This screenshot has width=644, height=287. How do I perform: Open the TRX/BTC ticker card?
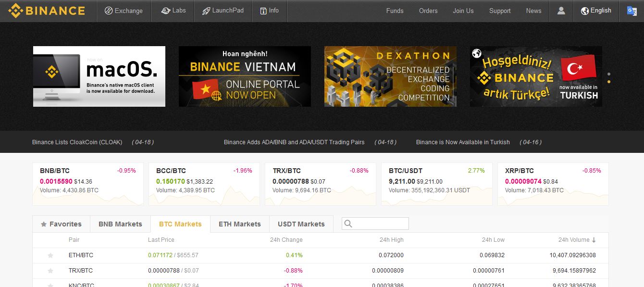pyautogui.click(x=321, y=184)
